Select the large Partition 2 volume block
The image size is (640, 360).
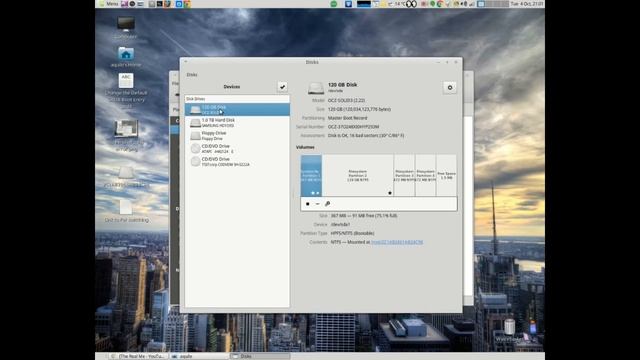[358, 176]
